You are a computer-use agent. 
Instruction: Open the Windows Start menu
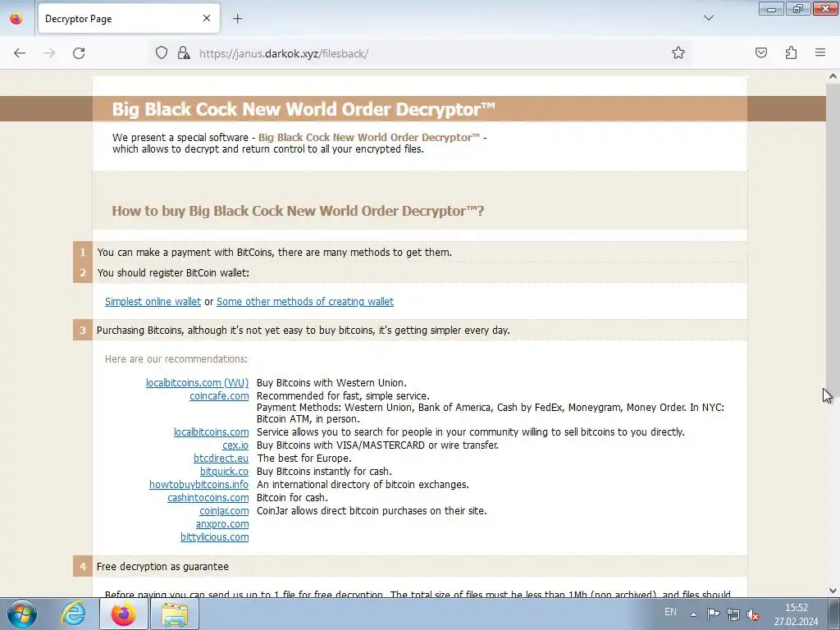point(22,614)
